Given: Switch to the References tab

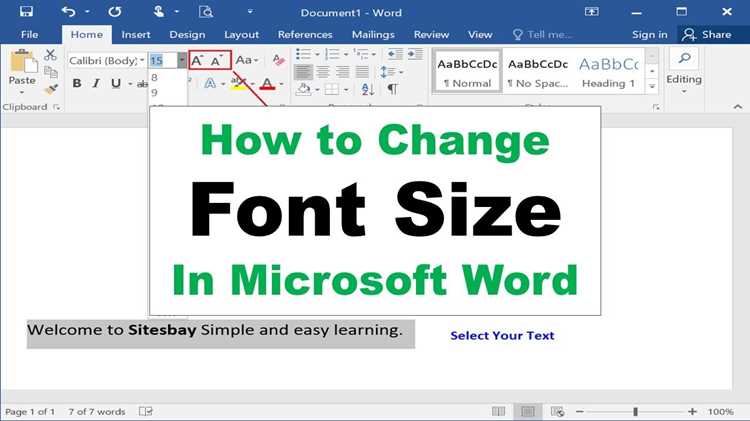Looking at the screenshot, I should (305, 34).
